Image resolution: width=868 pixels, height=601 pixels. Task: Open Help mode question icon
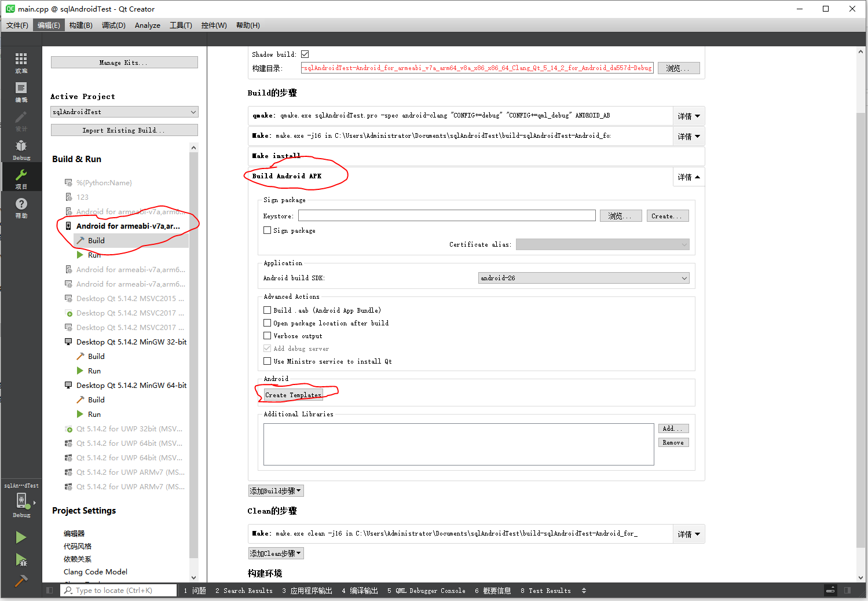pyautogui.click(x=21, y=207)
